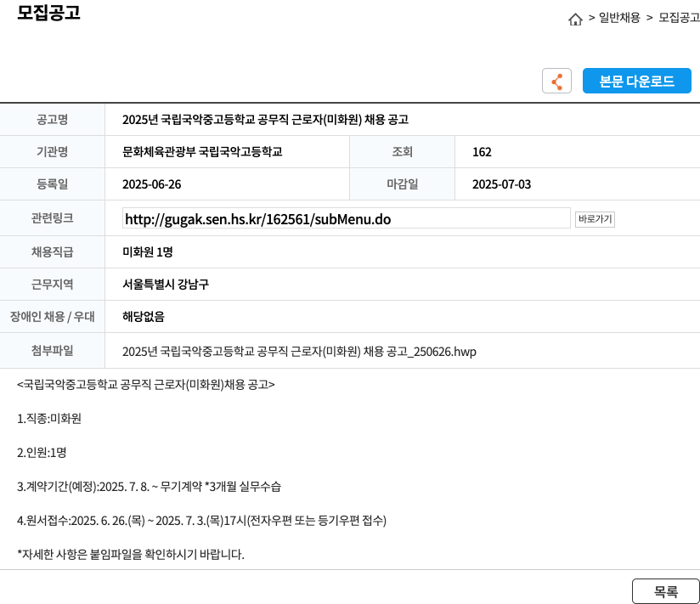Viewport: 700px width, 604px height.
Task: Click the 관련링크 label cell
Action: tap(52, 217)
